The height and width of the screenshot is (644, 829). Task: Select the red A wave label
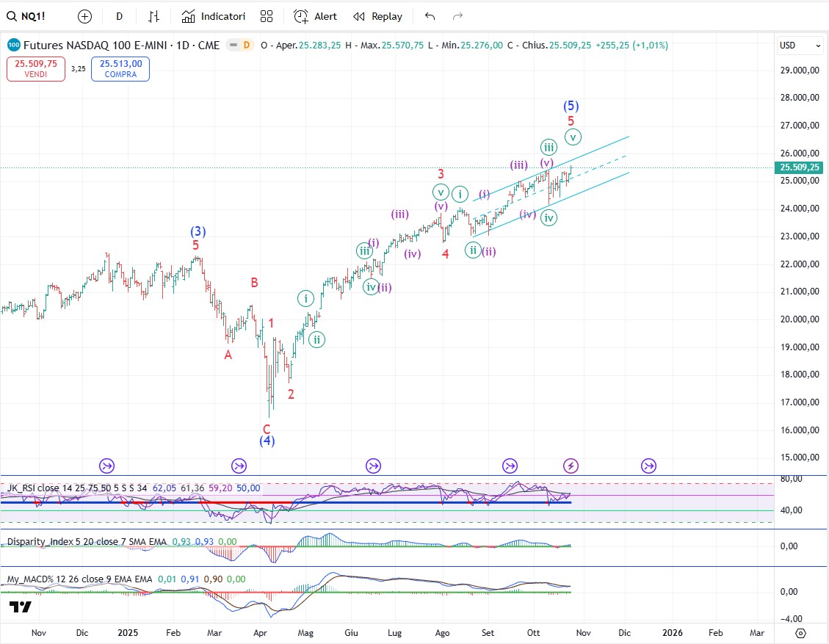pos(228,355)
